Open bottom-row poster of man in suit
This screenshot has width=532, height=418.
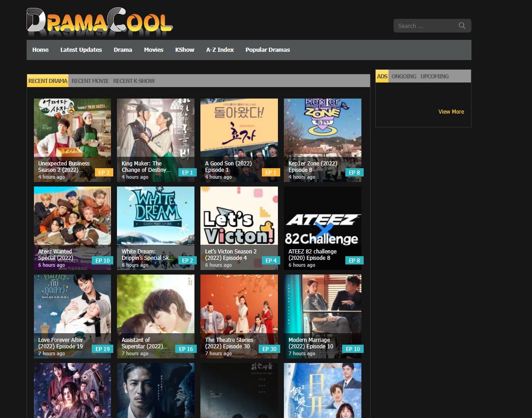click(x=156, y=390)
